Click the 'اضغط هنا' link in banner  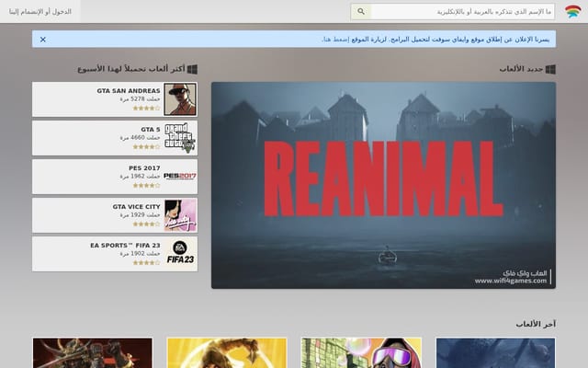tap(335, 40)
